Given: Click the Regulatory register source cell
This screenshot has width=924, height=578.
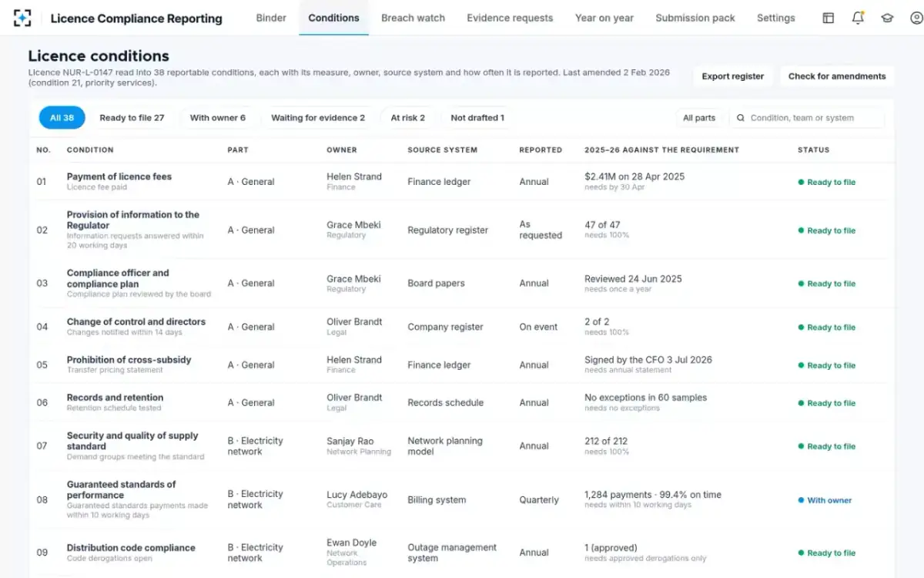Looking at the screenshot, I should click(x=447, y=230).
